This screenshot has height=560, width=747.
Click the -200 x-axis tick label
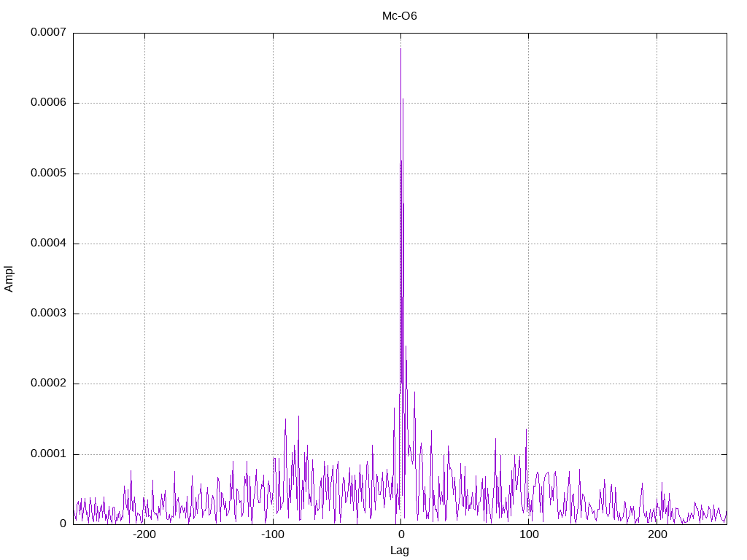click(x=144, y=534)
